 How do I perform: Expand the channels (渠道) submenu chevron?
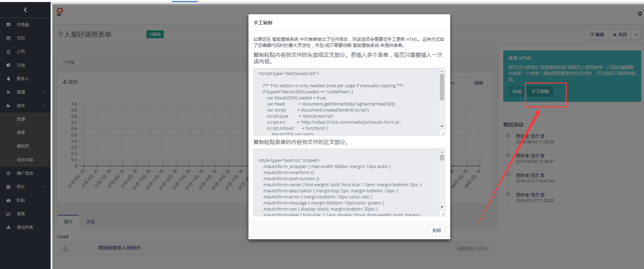[43, 92]
